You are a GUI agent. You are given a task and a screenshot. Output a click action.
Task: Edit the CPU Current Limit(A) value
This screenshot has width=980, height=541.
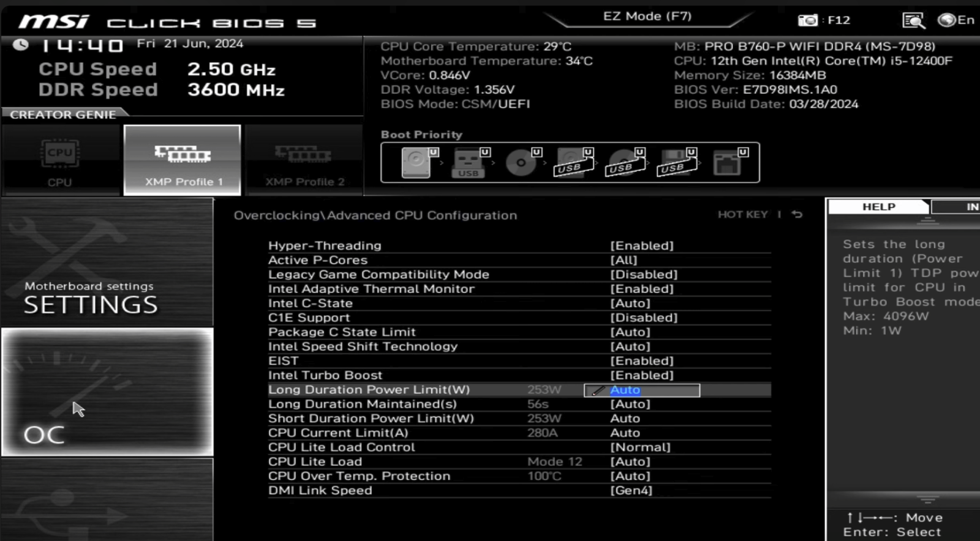tap(519, 433)
